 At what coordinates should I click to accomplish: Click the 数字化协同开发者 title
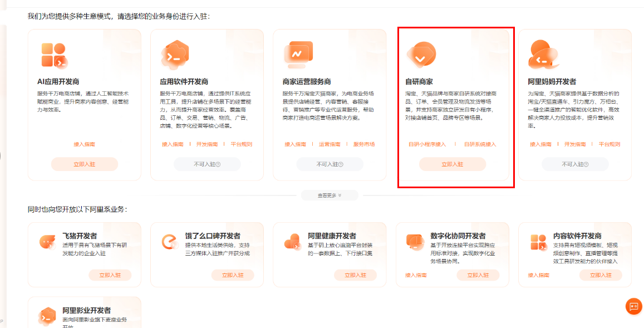[458, 236]
